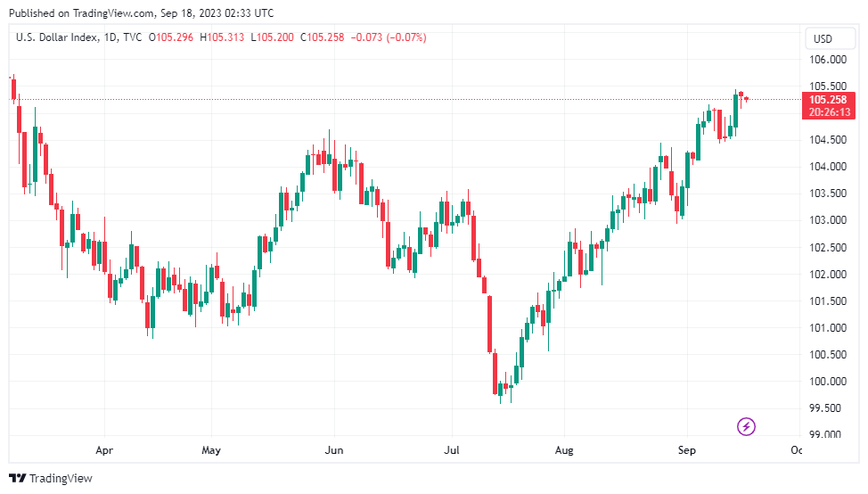Click the Aug label on time axis
Screen dimensions: 868x494
(x=562, y=450)
